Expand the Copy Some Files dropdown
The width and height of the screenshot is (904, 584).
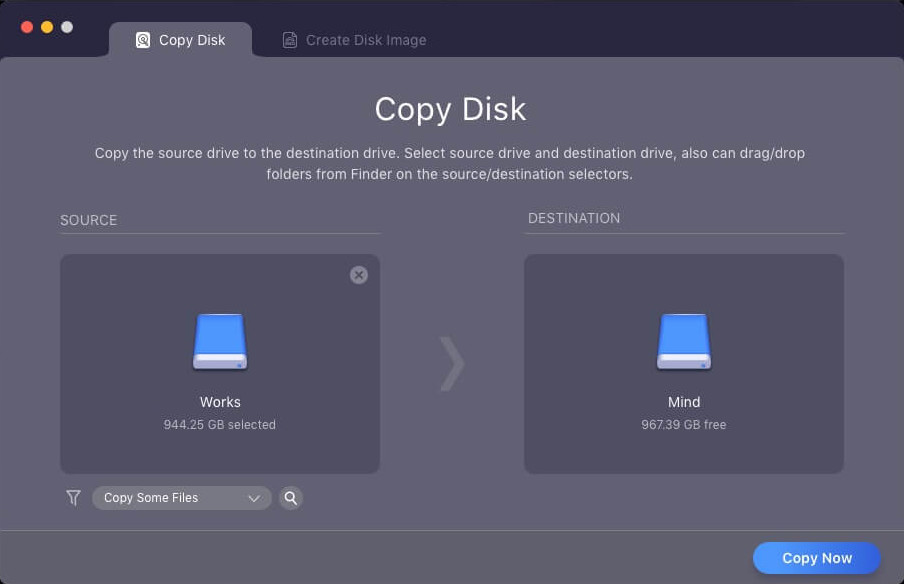[182, 498]
